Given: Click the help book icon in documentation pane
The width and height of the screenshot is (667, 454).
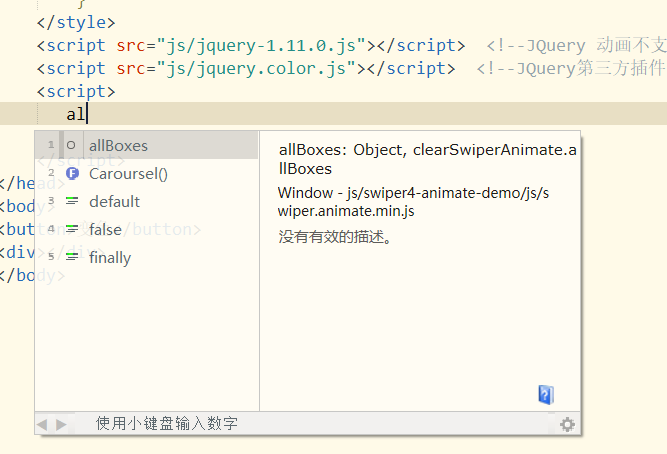Looking at the screenshot, I should tap(545, 394).
